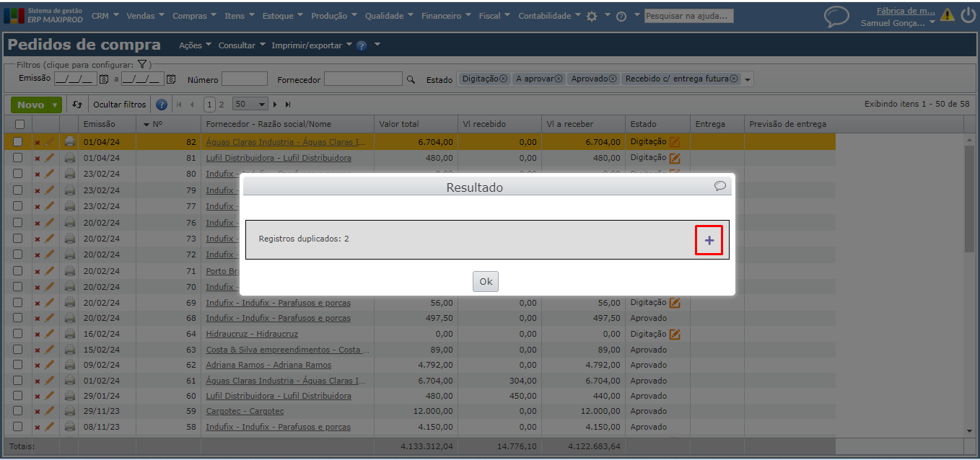The image size is (980, 460).
Task: Open the Ações dropdown
Action: pyautogui.click(x=195, y=45)
